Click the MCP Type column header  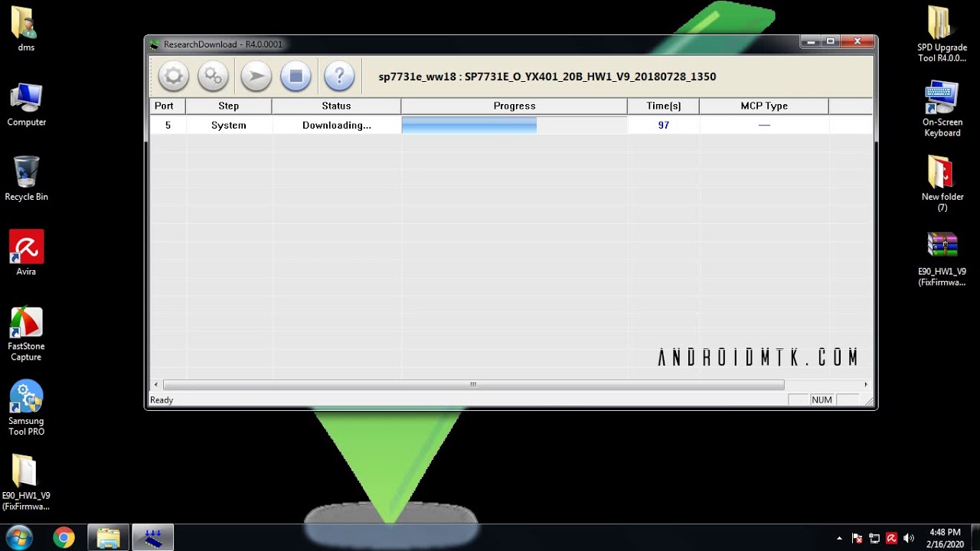[x=763, y=106]
